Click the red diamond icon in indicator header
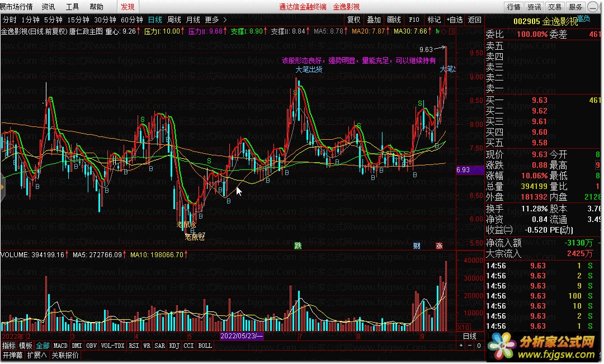The height and width of the screenshot is (364, 604). [x=443, y=31]
